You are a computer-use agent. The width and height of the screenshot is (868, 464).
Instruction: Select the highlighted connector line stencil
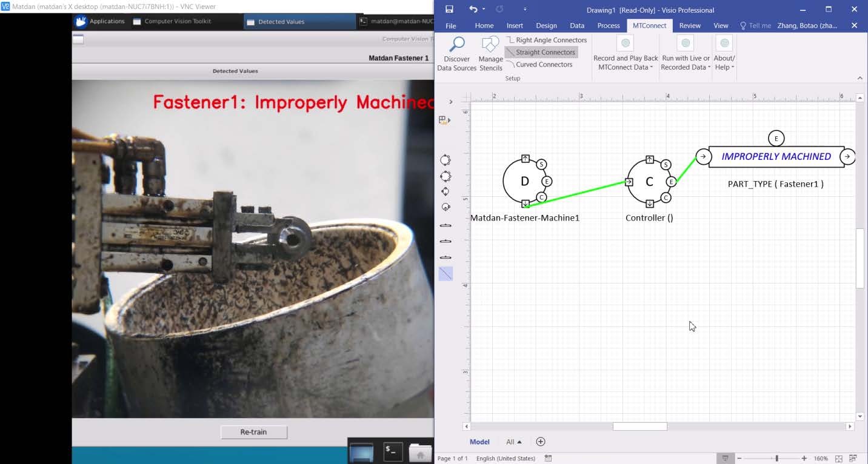(446, 274)
